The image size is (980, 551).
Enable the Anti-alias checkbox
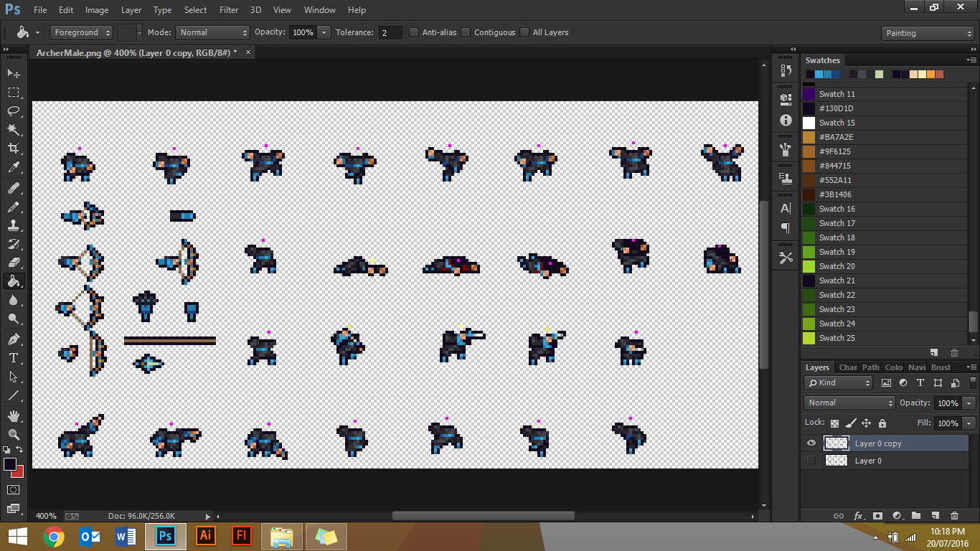(x=414, y=32)
